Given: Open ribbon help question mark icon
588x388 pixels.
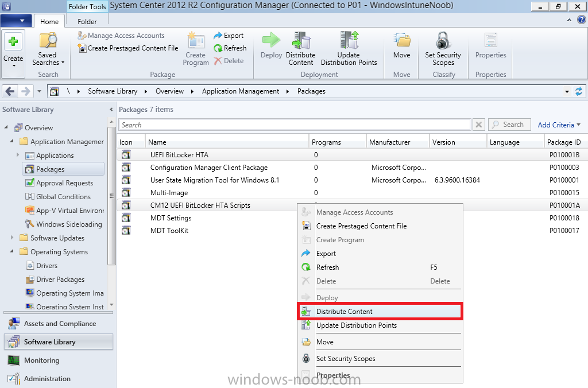Looking at the screenshot, I should click(x=581, y=20).
